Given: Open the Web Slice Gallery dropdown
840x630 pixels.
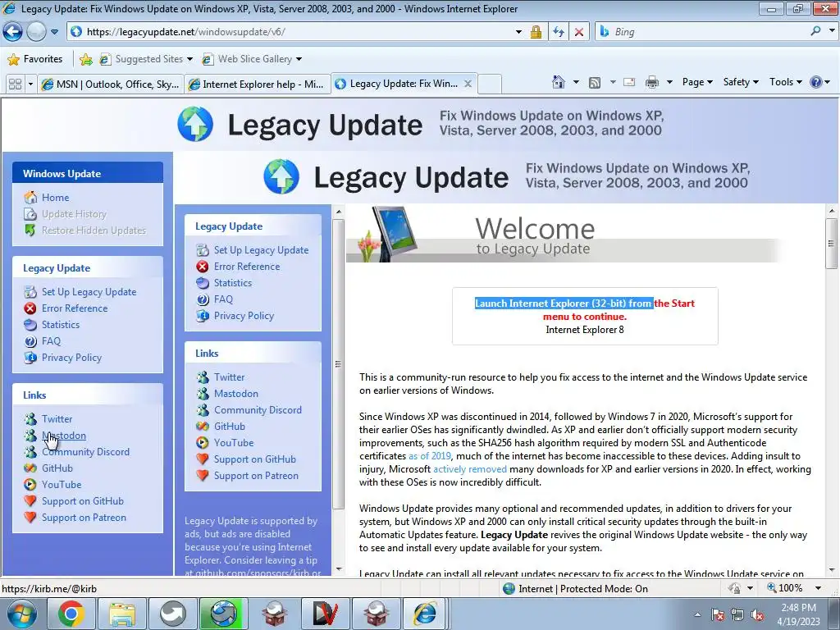Looking at the screenshot, I should click(x=252, y=59).
